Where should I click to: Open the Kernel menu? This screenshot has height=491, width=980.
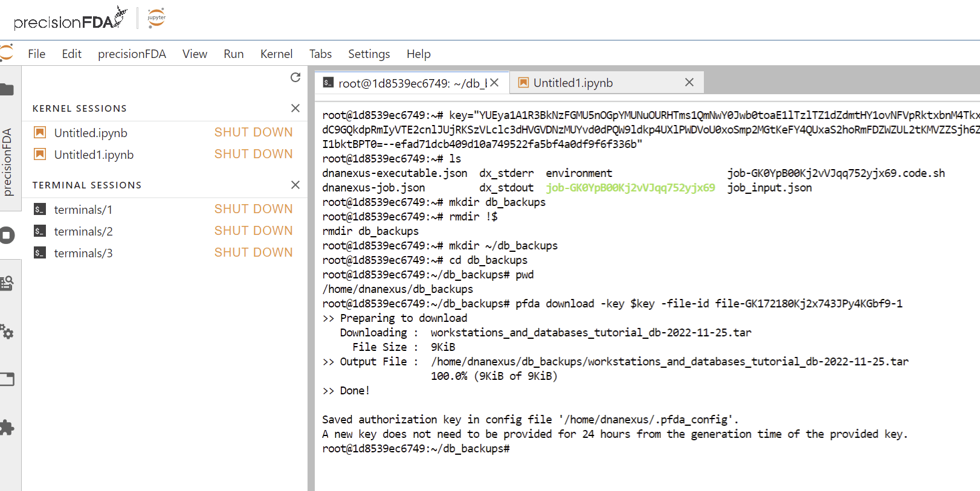point(276,54)
